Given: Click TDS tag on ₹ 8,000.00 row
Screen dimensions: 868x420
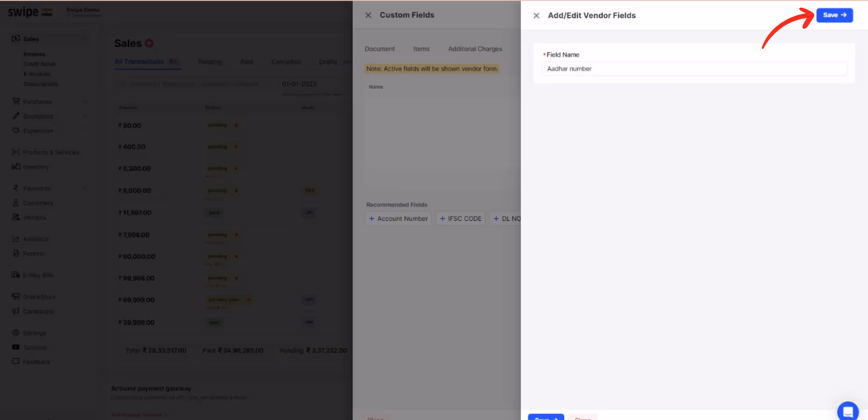Looking at the screenshot, I should [x=310, y=191].
